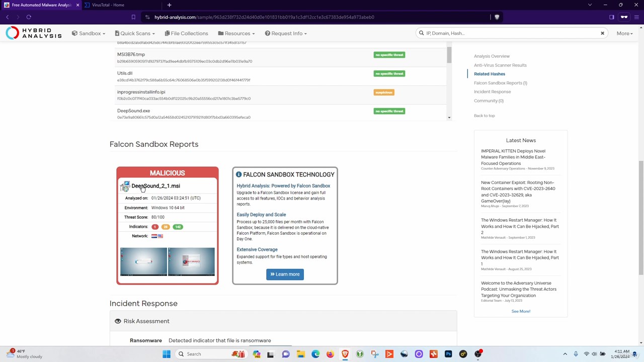This screenshot has height=362, width=644.
Task: Click the orange suspicious indicators badge 28
Action: [x=165, y=227]
